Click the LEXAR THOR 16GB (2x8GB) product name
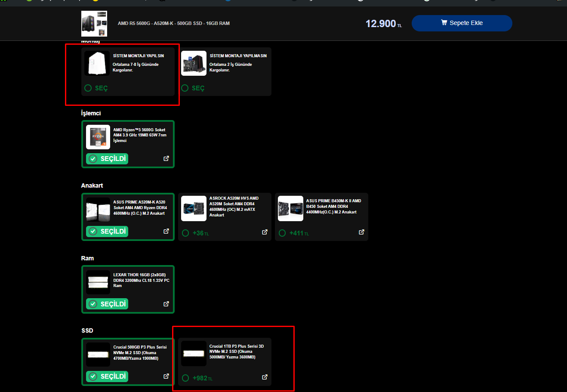Viewport: 567px width, 392px height. pos(141,280)
